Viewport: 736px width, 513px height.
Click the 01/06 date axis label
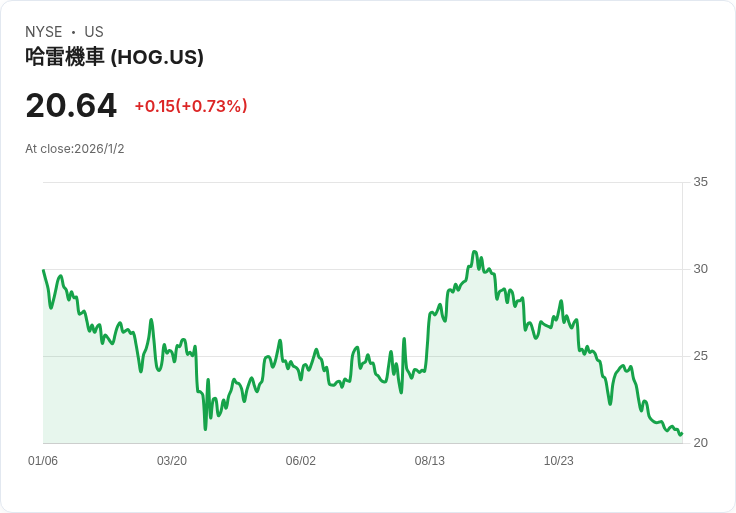(x=43, y=461)
